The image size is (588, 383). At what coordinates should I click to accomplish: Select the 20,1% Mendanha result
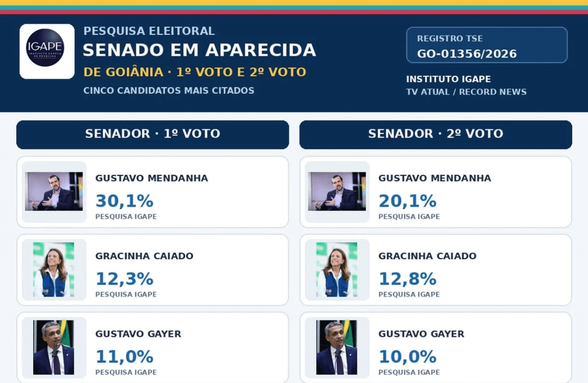pos(407,201)
